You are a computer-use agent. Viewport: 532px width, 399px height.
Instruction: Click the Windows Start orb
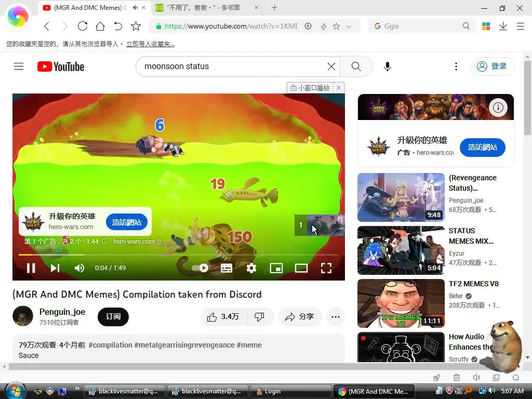click(x=15, y=390)
